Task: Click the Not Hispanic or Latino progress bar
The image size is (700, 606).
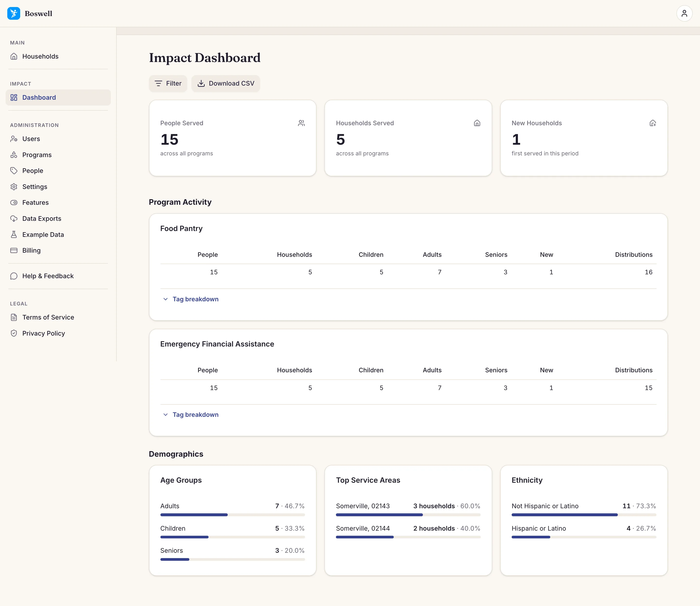Action: [584, 515]
